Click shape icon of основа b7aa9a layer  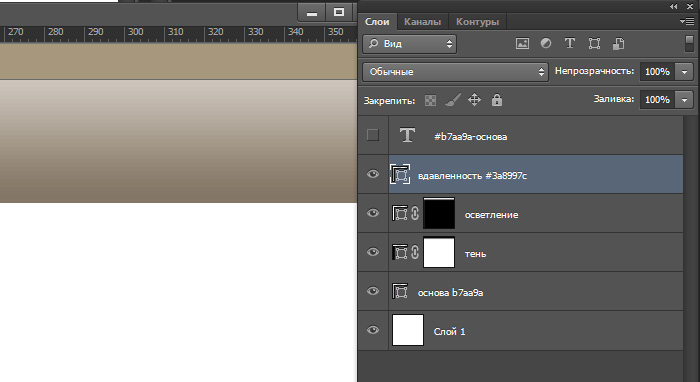tap(400, 291)
